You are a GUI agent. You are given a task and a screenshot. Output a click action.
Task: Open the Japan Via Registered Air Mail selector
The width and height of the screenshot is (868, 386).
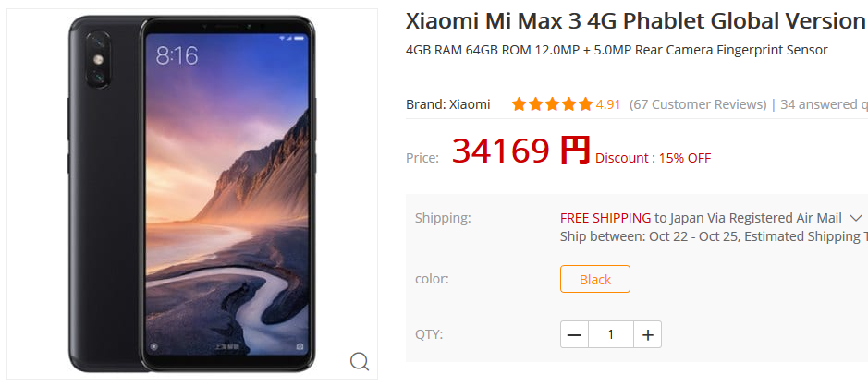click(755, 218)
